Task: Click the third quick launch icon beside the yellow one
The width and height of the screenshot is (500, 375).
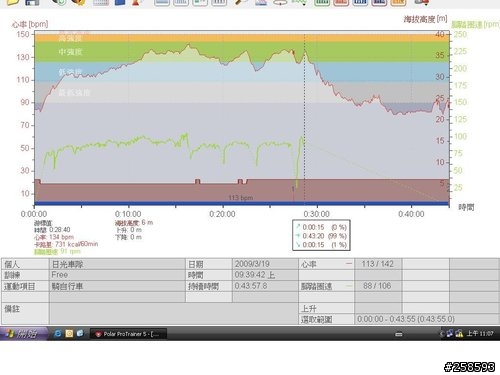Action: [x=80, y=333]
